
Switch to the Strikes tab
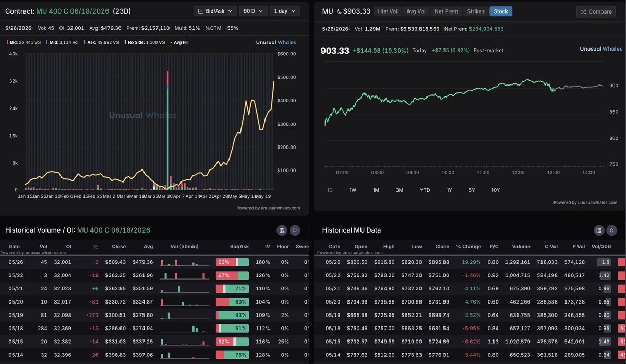475,11
